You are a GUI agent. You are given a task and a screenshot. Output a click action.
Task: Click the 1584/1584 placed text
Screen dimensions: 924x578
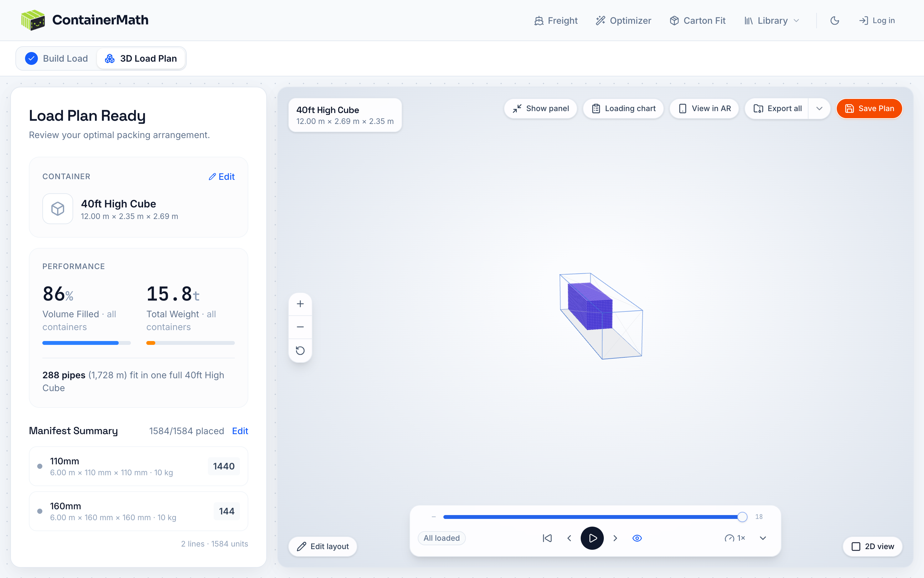coord(186,431)
